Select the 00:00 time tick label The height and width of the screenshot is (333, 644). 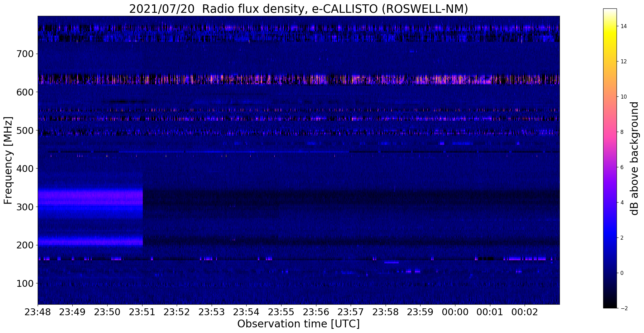pos(455,312)
